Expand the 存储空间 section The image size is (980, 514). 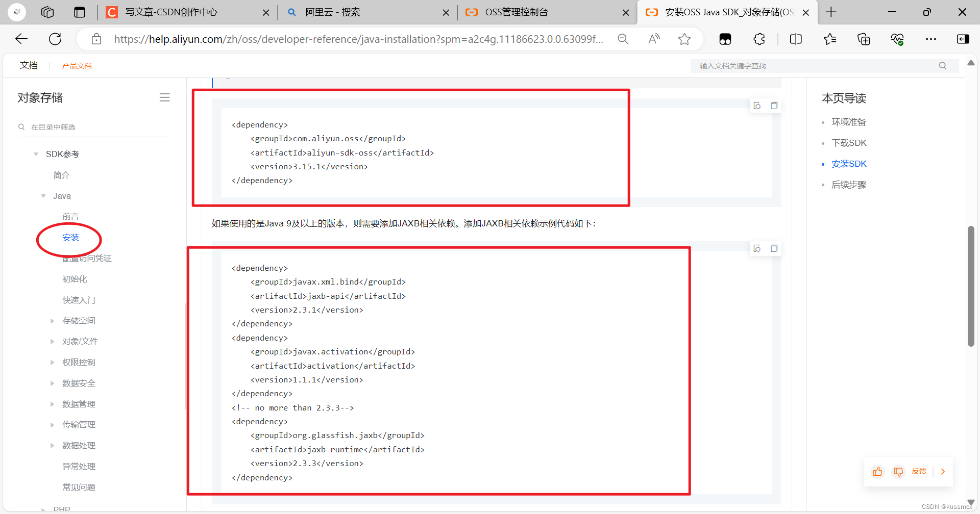coord(52,321)
